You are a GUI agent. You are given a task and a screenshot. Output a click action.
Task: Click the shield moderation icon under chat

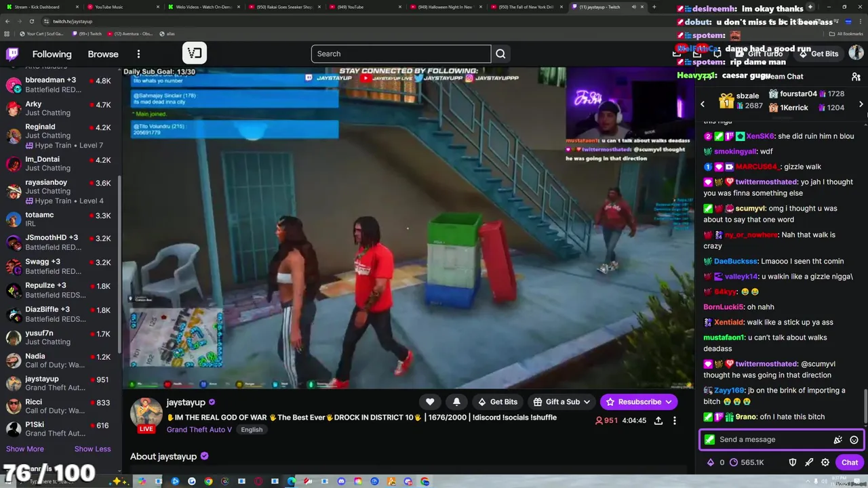tap(793, 462)
